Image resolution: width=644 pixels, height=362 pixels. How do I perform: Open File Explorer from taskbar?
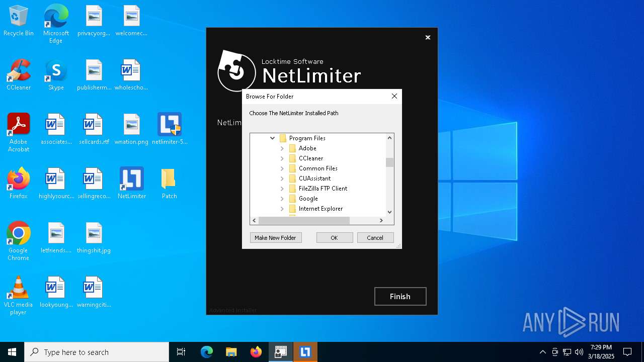[x=231, y=352]
